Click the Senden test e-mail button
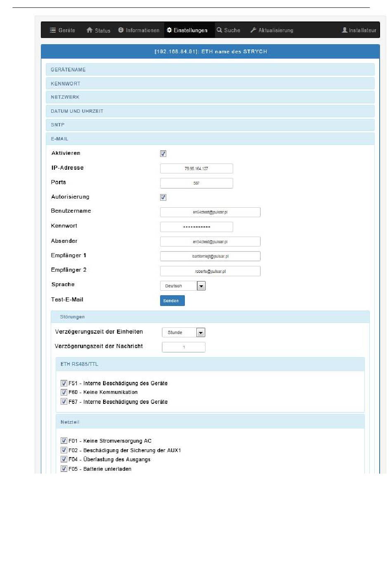This screenshot has height=569, width=392. click(x=172, y=301)
